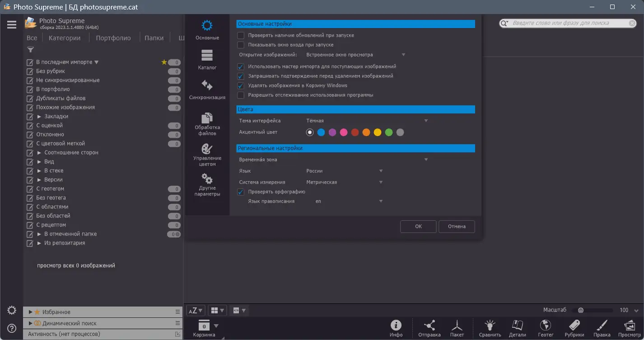
Task: Toggle the Проверять орфографию checkbox
Action: [241, 192]
